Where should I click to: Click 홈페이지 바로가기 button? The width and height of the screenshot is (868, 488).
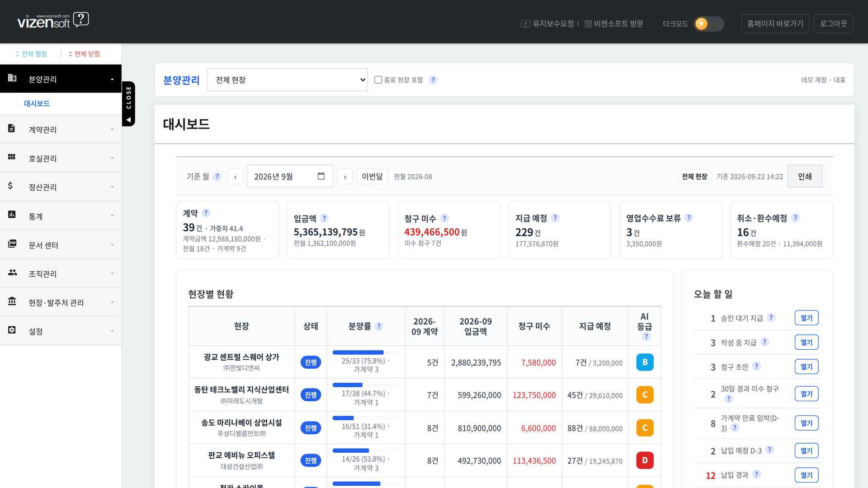[775, 23]
